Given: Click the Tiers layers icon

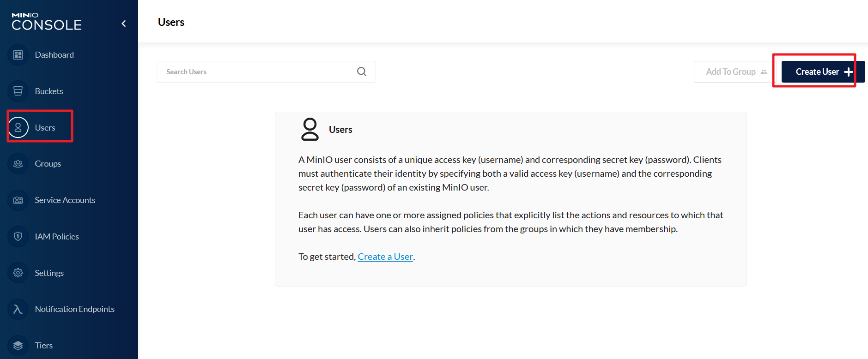Looking at the screenshot, I should 18,346.
